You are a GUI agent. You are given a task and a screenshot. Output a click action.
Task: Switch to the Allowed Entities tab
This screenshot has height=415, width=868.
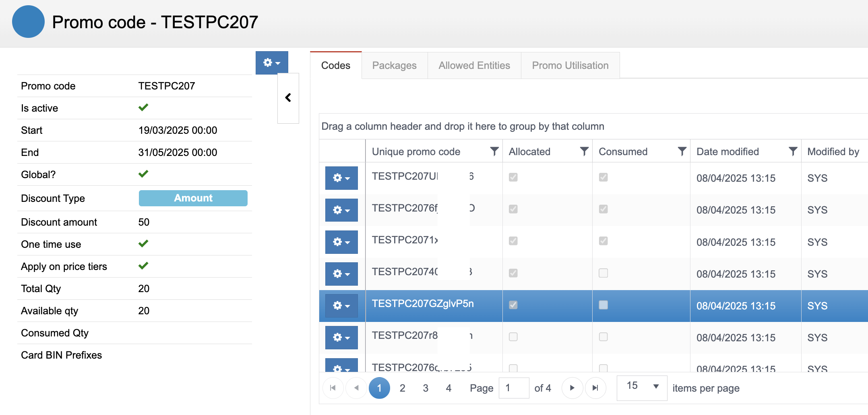pos(474,66)
